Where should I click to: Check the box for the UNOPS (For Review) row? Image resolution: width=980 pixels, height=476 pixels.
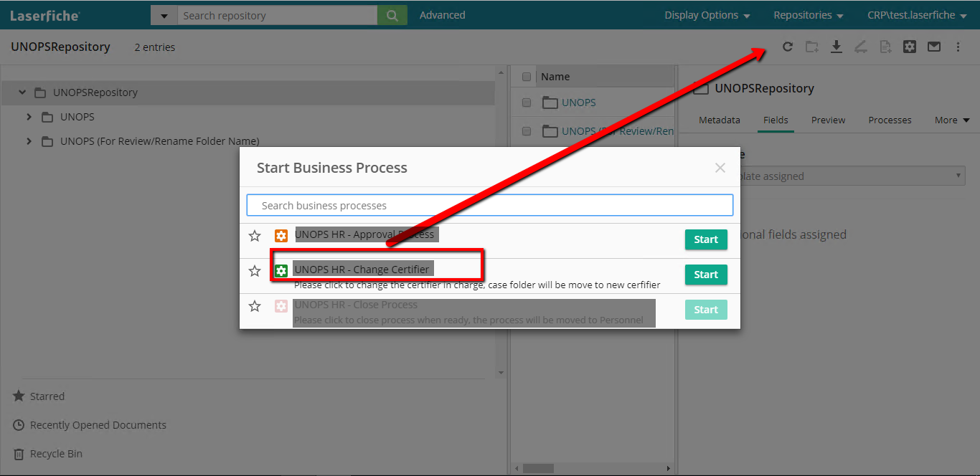click(x=527, y=131)
